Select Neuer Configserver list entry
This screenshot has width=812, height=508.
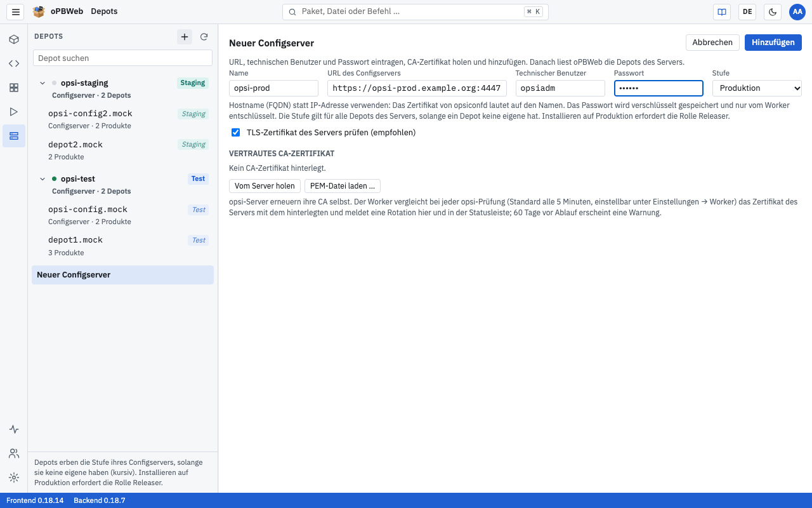click(122, 275)
